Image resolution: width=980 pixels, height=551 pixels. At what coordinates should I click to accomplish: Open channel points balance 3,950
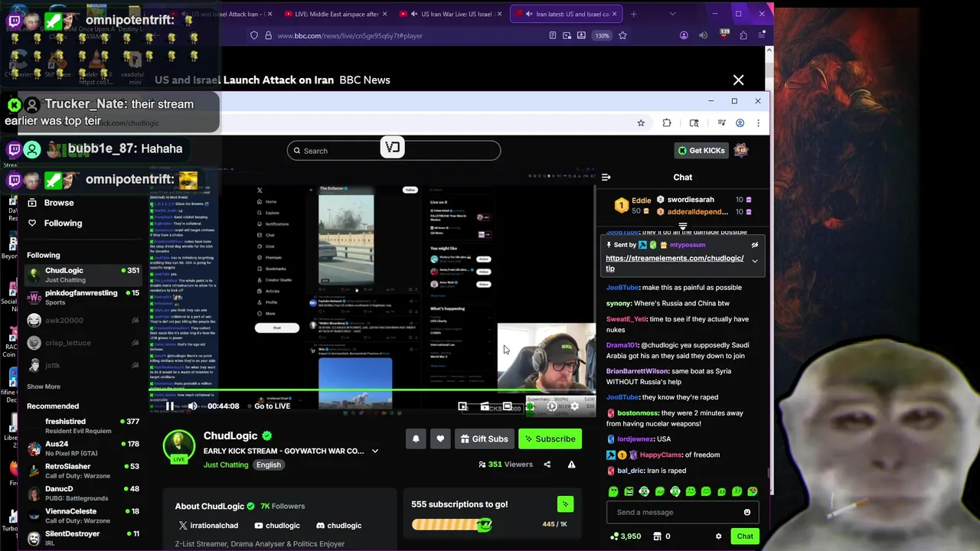[x=626, y=536]
